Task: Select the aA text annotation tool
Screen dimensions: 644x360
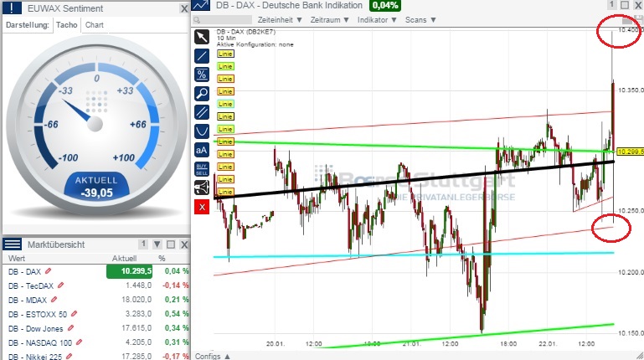Action: [x=202, y=150]
